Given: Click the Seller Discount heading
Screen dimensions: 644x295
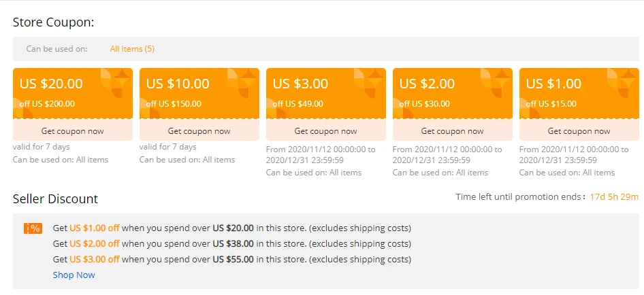Looking at the screenshot, I should [55, 199].
